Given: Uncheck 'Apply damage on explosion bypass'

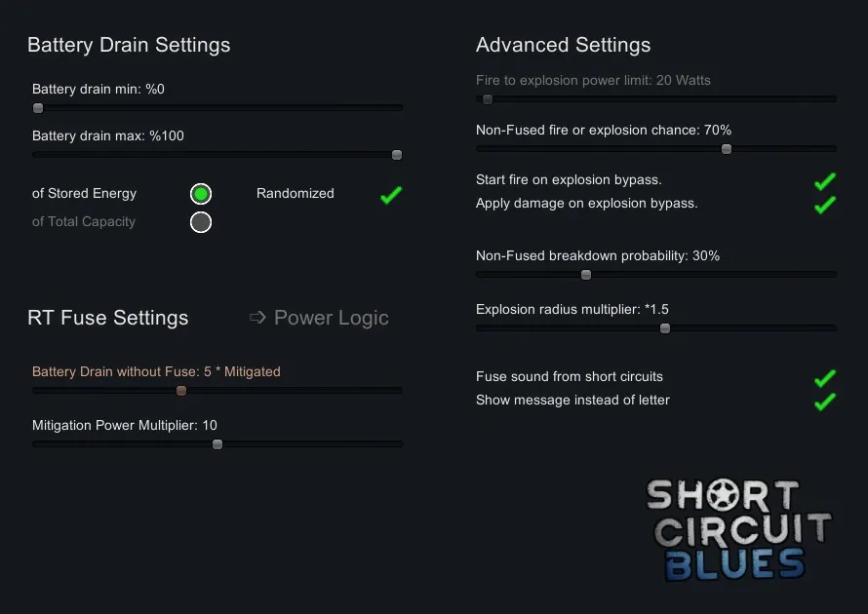Looking at the screenshot, I should (x=825, y=205).
